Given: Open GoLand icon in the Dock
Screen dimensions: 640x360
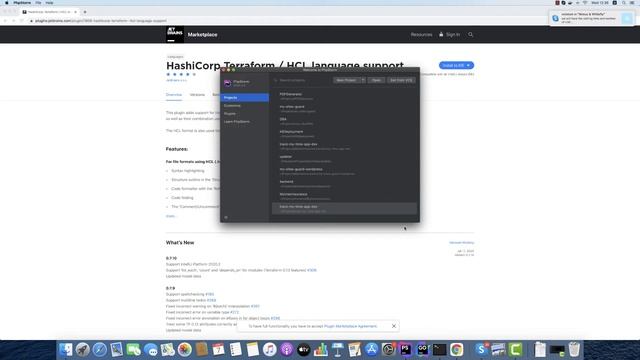Looking at the screenshot, I should (422, 349).
